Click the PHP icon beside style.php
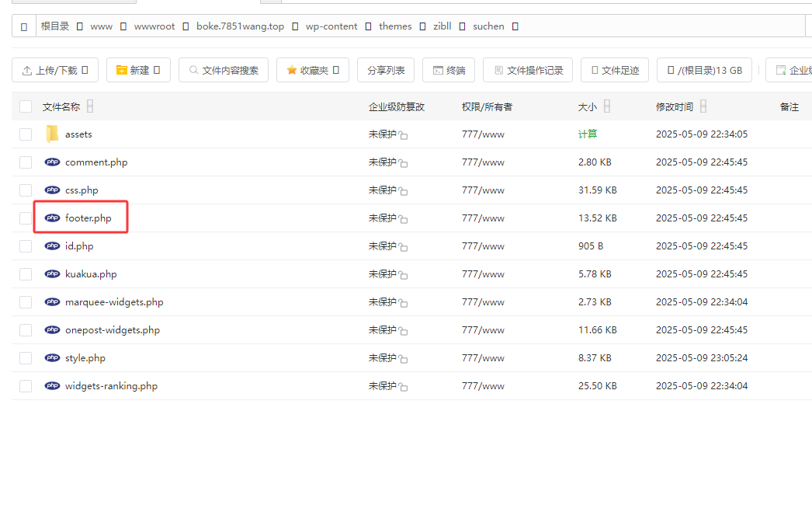 pos(52,358)
